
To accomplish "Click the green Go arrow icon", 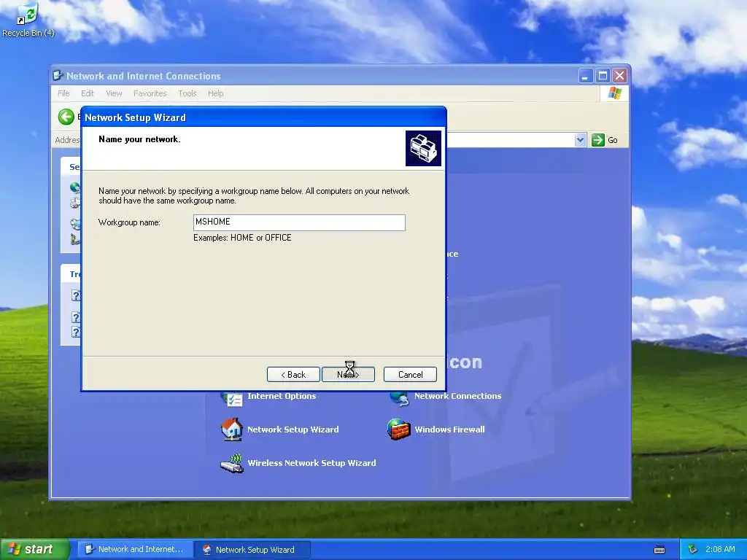I will click(x=597, y=140).
